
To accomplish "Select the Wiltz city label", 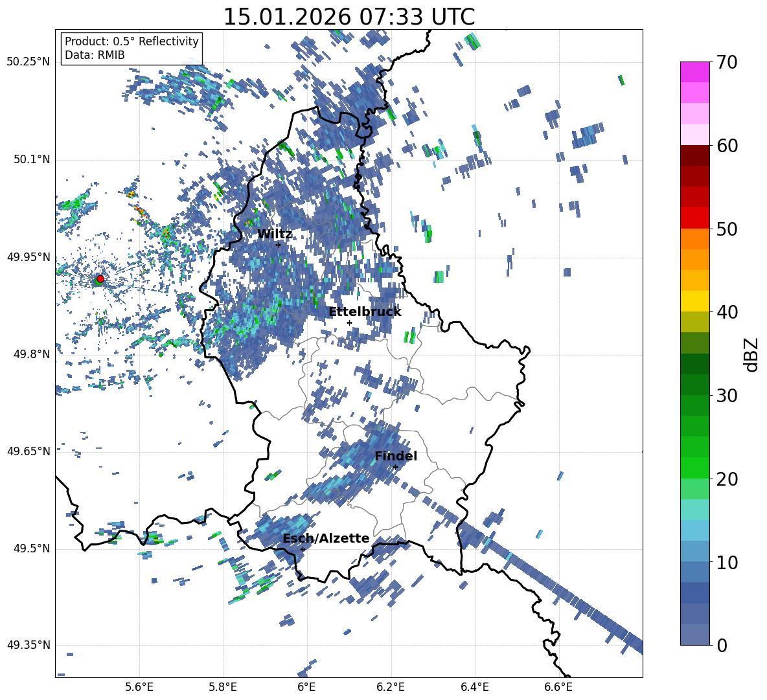I will click(x=275, y=234).
